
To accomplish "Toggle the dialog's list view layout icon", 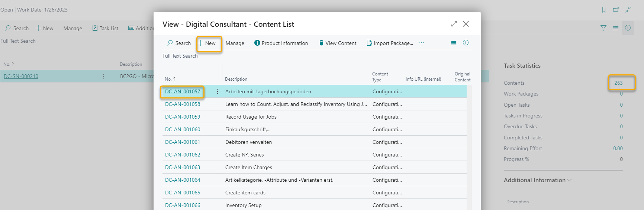I will tap(453, 43).
